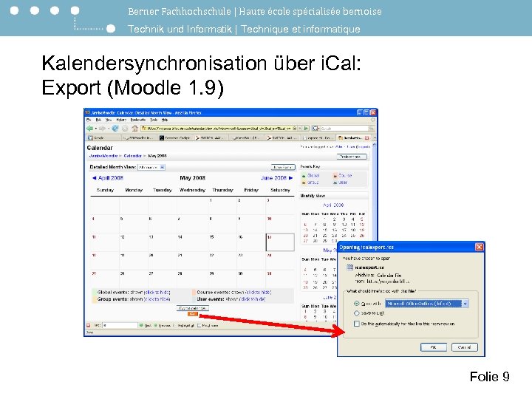Close the Find bar with its red icon
Viewport: 532px width, 399px height.
click(x=88, y=325)
